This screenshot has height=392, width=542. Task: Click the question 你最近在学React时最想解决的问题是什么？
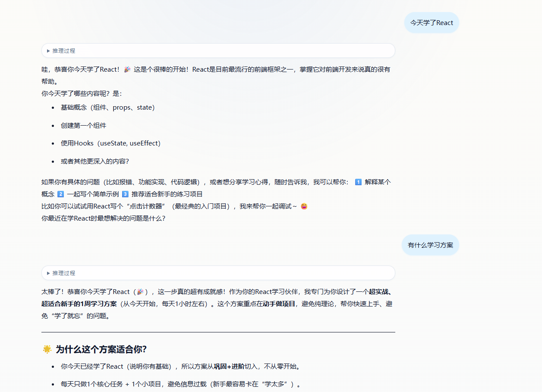104,218
